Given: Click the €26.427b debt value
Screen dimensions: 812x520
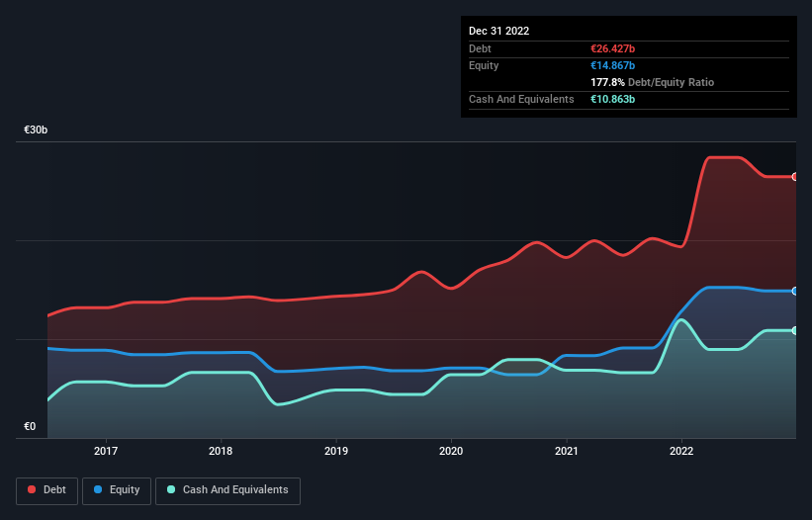Looking at the screenshot, I should pos(612,48).
